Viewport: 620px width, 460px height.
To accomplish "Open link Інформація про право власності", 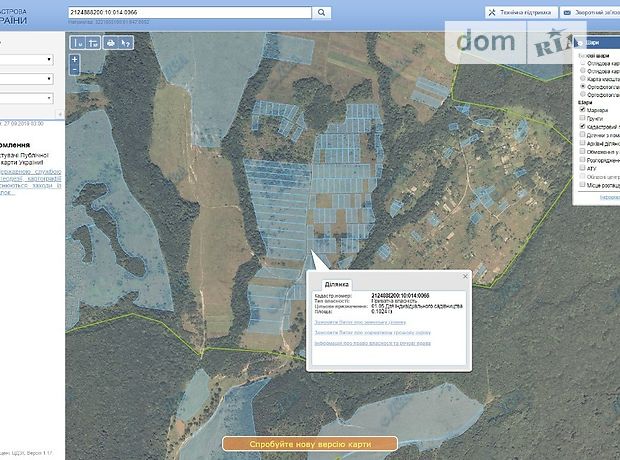I will 372,343.
